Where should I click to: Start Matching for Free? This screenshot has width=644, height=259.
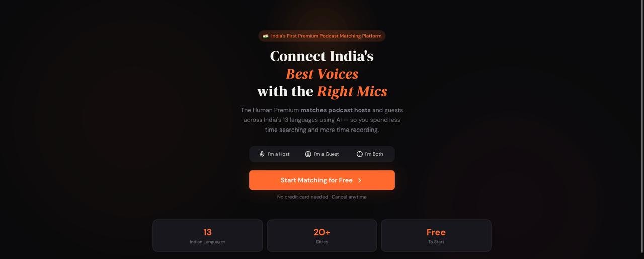[x=322, y=180]
